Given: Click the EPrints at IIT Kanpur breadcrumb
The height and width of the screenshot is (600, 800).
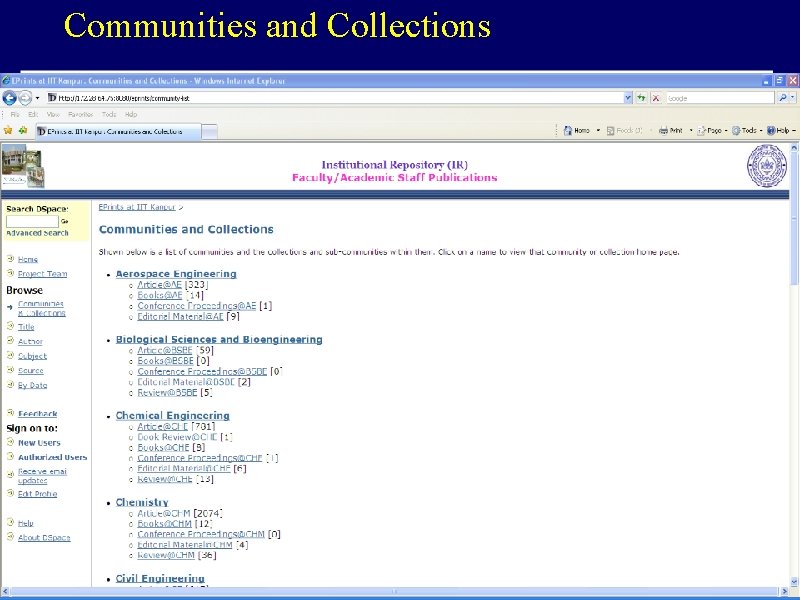Looking at the screenshot, I should pos(137,207).
